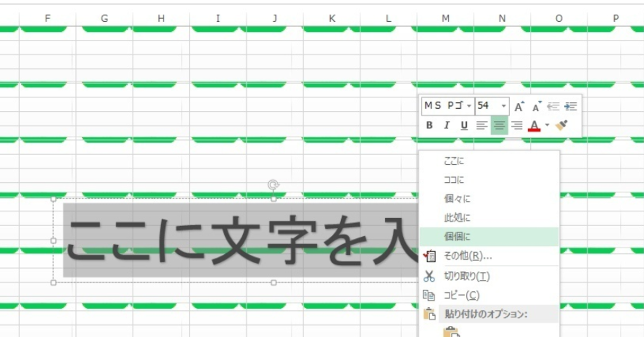
Task: Open the font size dropdown showing 54
Action: click(x=504, y=106)
